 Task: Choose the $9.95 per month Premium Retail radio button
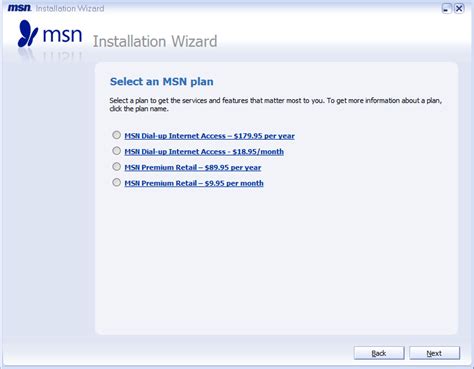116,182
